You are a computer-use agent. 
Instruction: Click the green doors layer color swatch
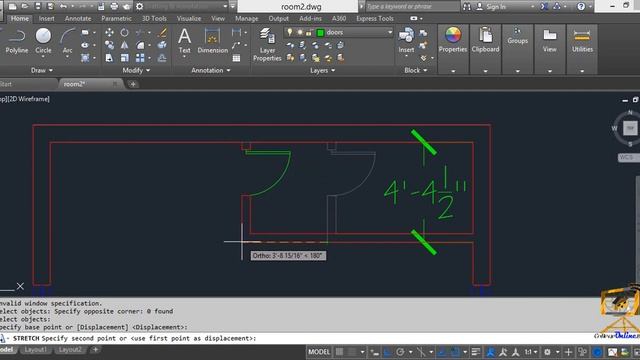(320, 33)
